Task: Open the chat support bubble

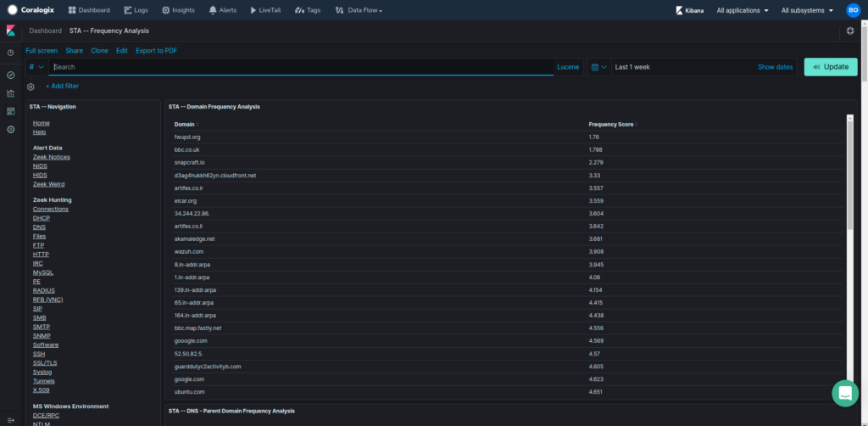Action: click(845, 393)
